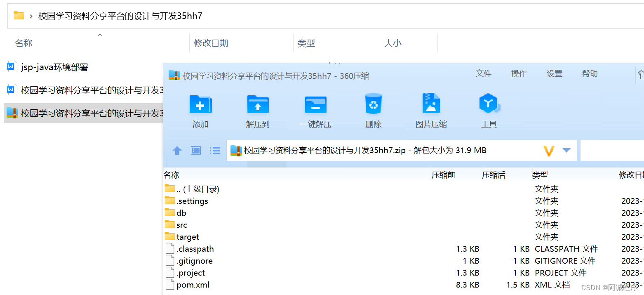Open the 文件 menu in 360压缩
The image size is (644, 295).
pyautogui.click(x=484, y=73)
